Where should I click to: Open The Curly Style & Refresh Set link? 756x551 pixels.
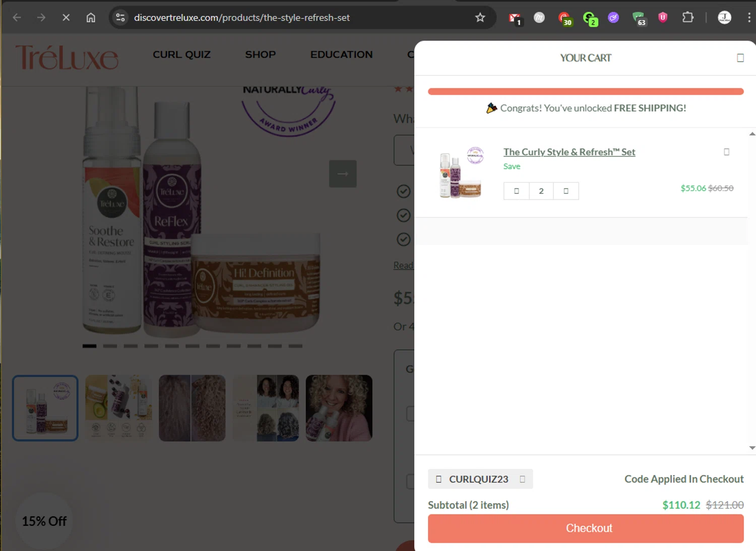point(569,152)
